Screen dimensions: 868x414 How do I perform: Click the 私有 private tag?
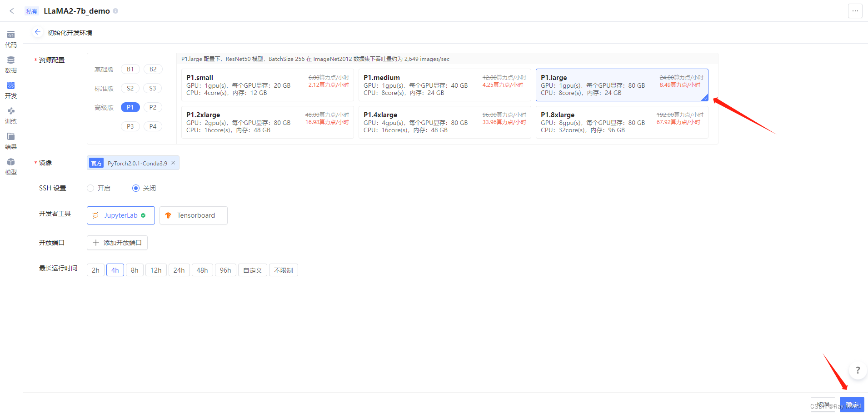[32, 11]
